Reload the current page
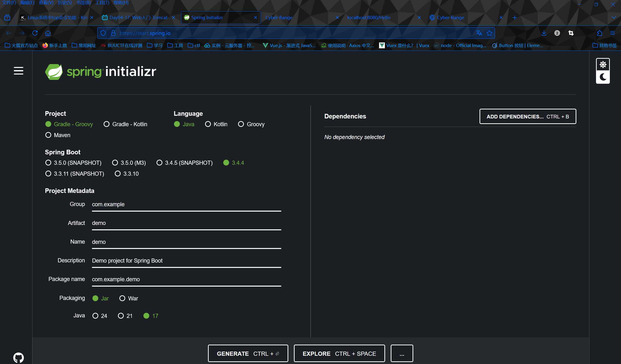Screen dimensions: 621x364 point(35,33)
